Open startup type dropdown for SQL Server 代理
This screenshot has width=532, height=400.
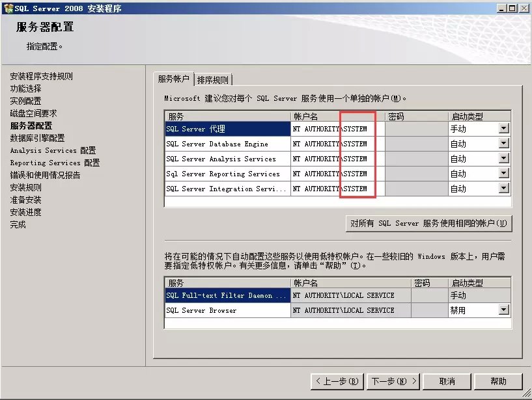click(504, 129)
